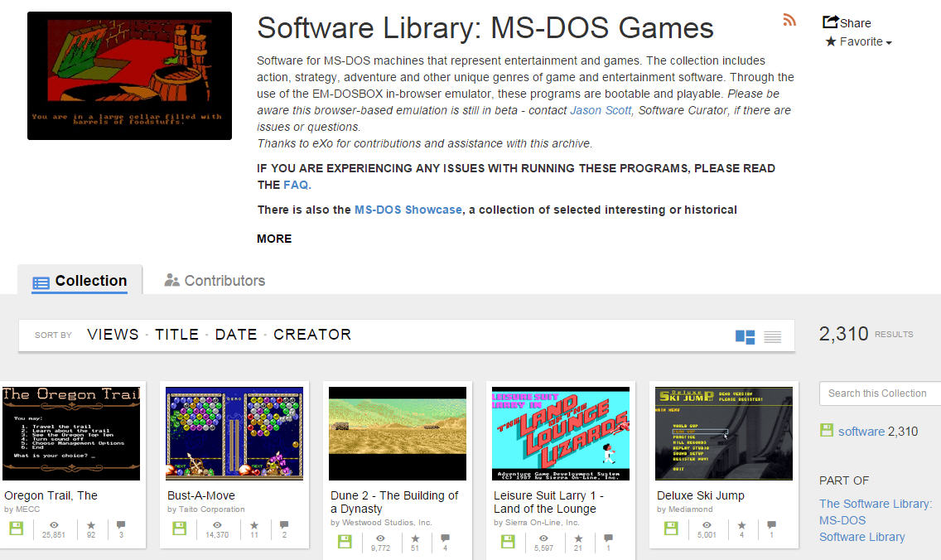The width and height of the screenshot is (941, 560).
Task: Open the Oregon Trail thumbnail
Action: (71, 433)
